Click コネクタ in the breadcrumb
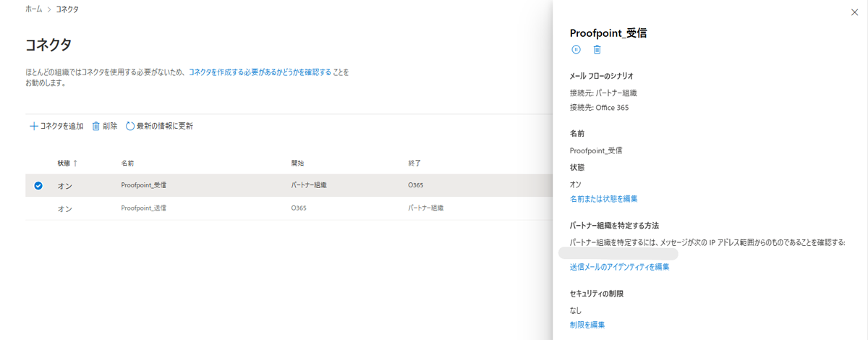This screenshot has width=868, height=340. click(x=67, y=9)
